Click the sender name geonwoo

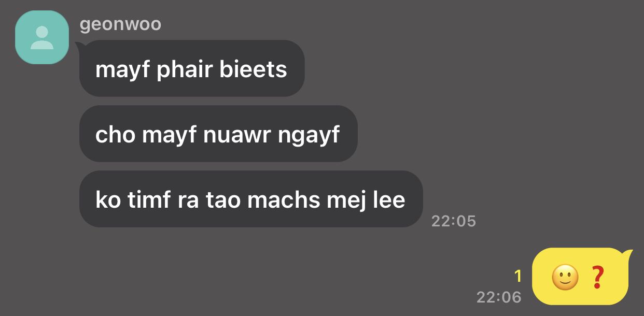[120, 24]
